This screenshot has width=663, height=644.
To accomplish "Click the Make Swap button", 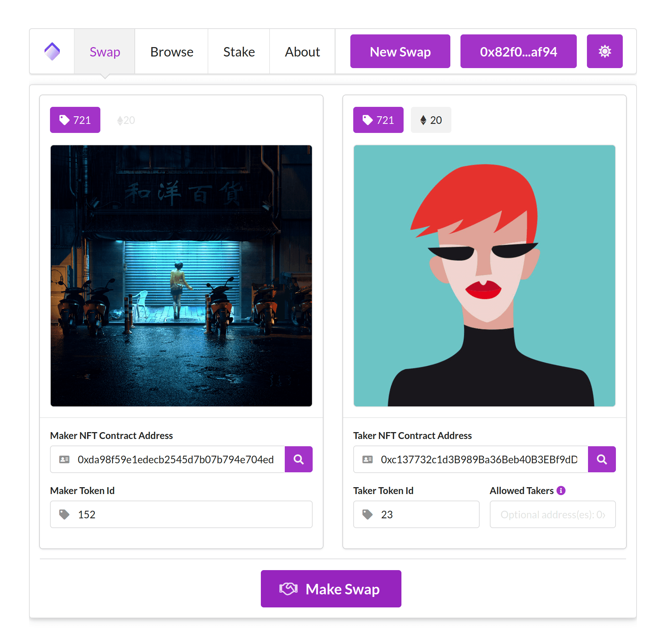I will 331,589.
